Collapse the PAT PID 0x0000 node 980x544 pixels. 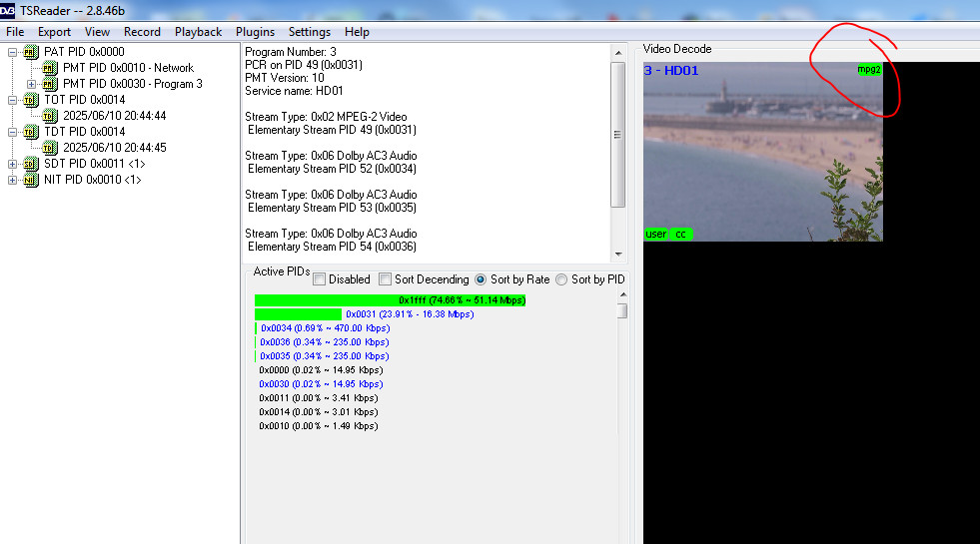click(x=12, y=53)
